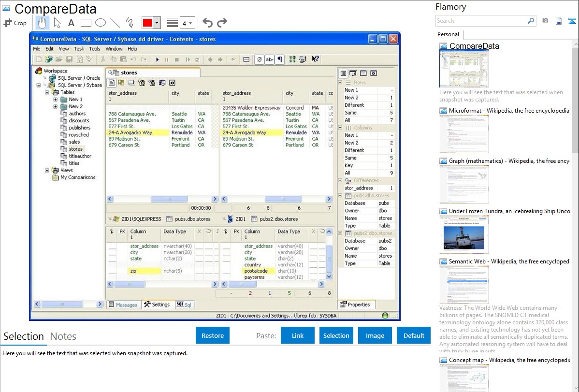Click the redo arrow
Image resolution: width=579 pixels, height=392 pixels.
coord(222,23)
